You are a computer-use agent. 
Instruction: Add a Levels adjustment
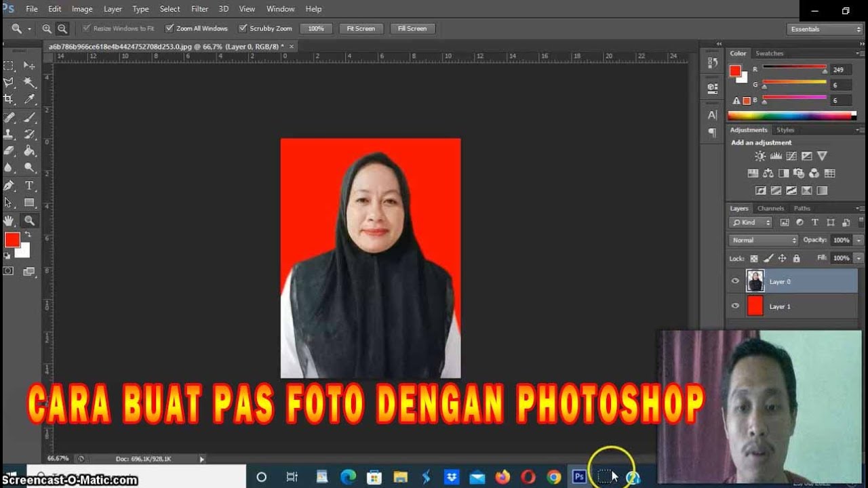(776, 156)
